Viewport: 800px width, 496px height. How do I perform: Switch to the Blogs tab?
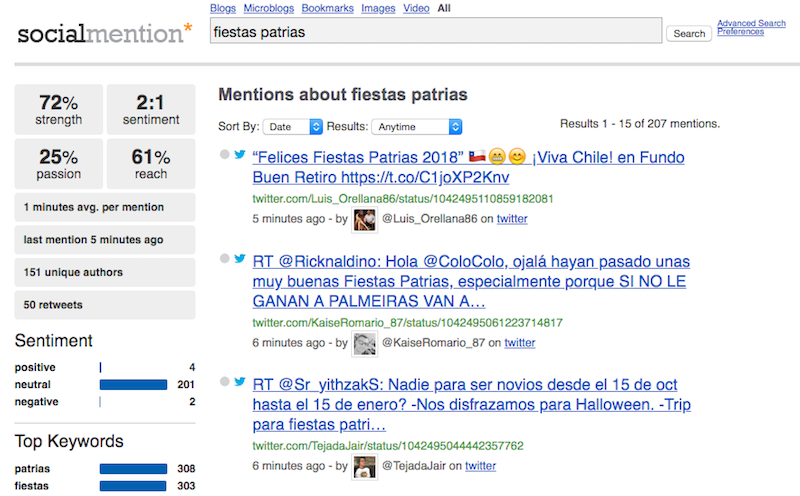pyautogui.click(x=223, y=8)
